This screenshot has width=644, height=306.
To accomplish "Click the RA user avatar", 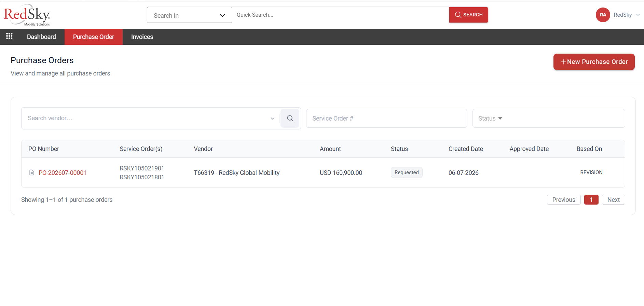I will 603,15.
